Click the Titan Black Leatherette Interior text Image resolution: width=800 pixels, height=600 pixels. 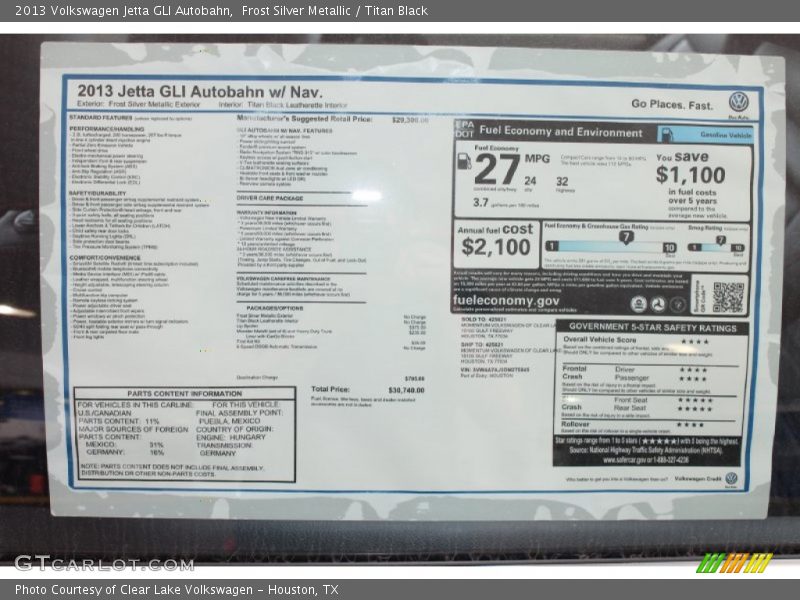(x=297, y=105)
